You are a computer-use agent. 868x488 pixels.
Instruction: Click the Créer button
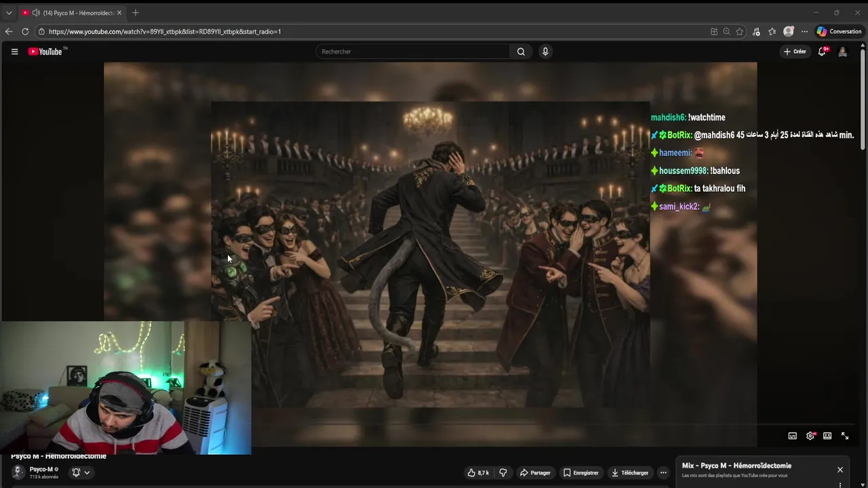(795, 52)
